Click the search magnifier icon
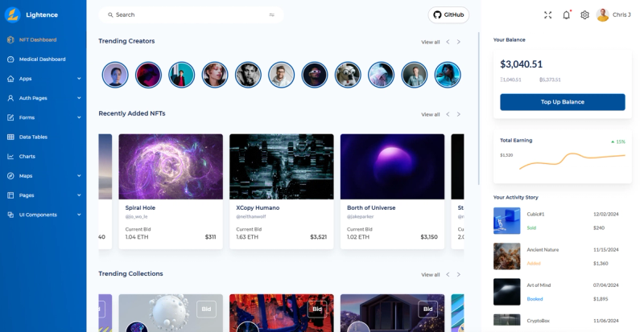This screenshot has height=332, width=644. coord(110,14)
